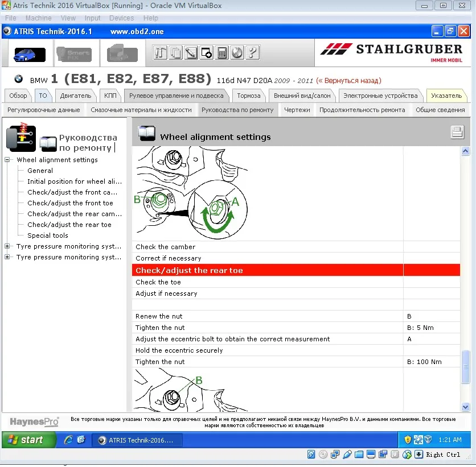Image resolution: width=476 pixels, height=467 pixels.
Task: Print the Wheel alignment settings page
Action: point(457,132)
